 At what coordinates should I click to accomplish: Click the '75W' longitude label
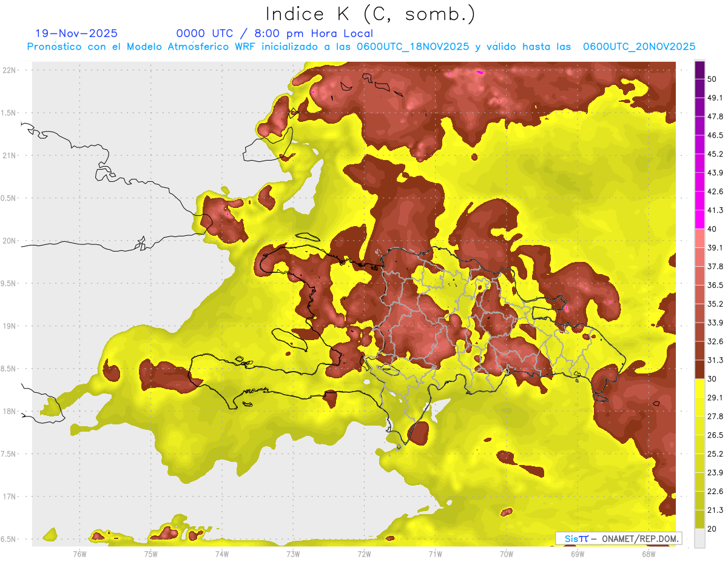(x=151, y=554)
